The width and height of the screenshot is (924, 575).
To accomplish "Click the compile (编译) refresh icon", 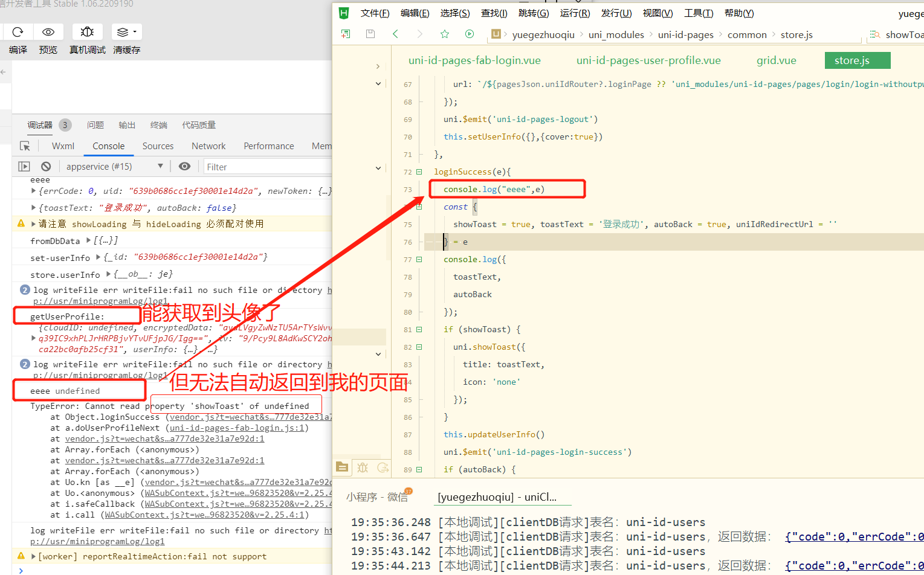I will click(18, 32).
